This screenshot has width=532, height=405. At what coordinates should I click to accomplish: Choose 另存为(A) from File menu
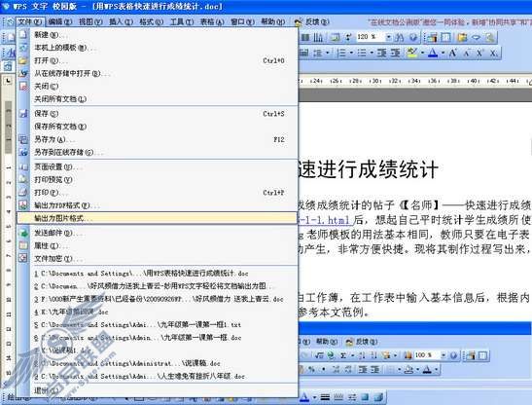click(x=158, y=139)
